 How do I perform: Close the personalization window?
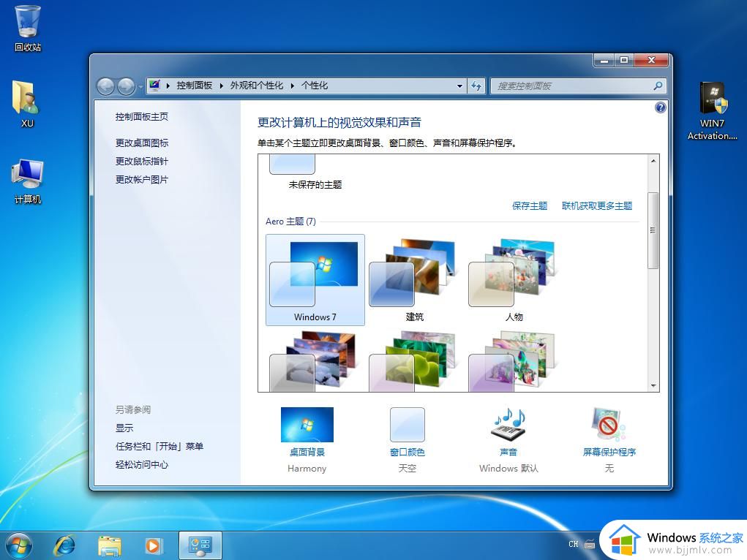point(651,61)
